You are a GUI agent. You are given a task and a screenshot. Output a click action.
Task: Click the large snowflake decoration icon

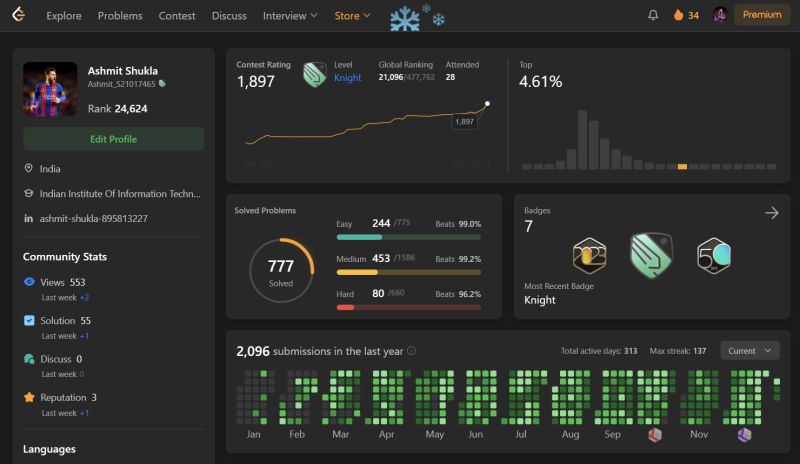(405, 19)
